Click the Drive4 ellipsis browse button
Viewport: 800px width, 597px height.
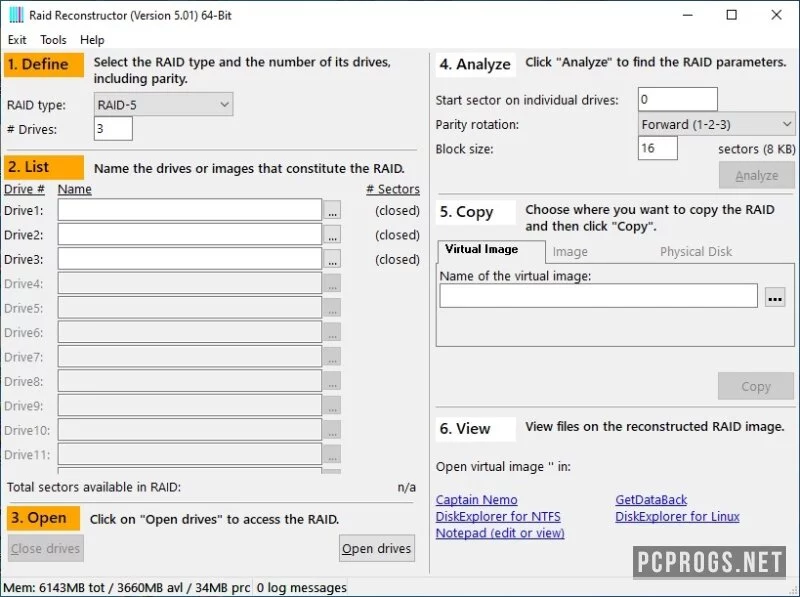(x=332, y=284)
